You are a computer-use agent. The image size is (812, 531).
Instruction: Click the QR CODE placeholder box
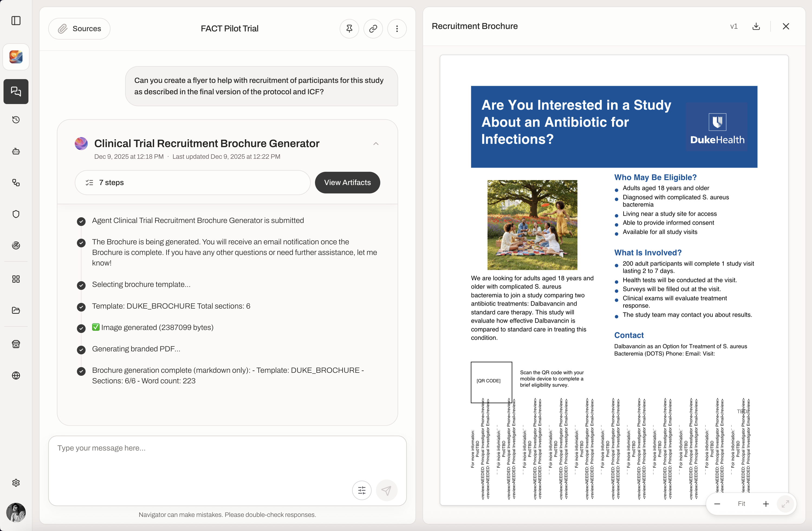pos(491,382)
